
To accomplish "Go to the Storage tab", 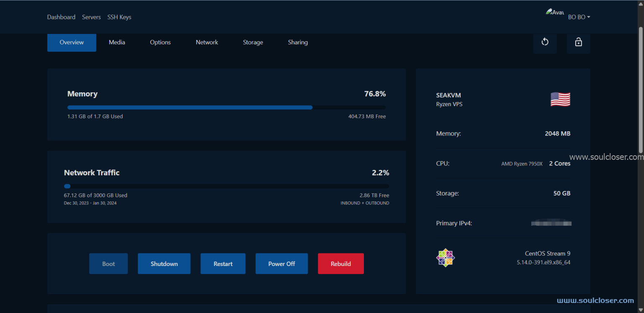I will point(253,42).
